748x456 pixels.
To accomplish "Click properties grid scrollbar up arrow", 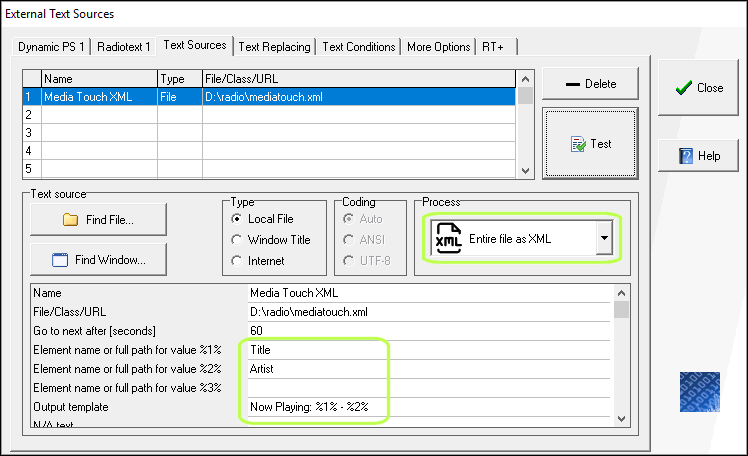I will (x=621, y=293).
